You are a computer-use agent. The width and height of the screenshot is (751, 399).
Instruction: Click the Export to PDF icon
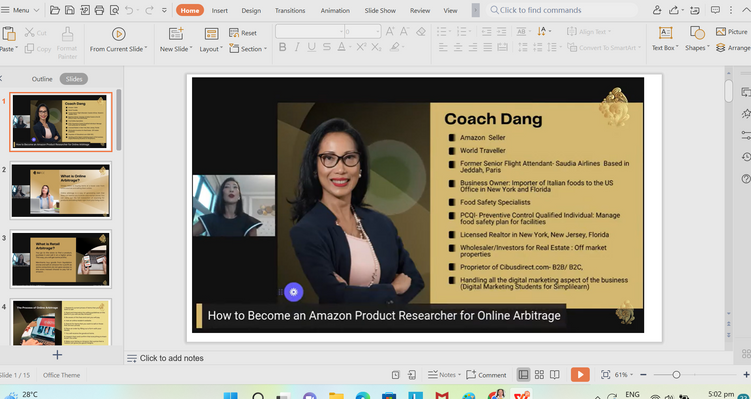click(x=84, y=10)
